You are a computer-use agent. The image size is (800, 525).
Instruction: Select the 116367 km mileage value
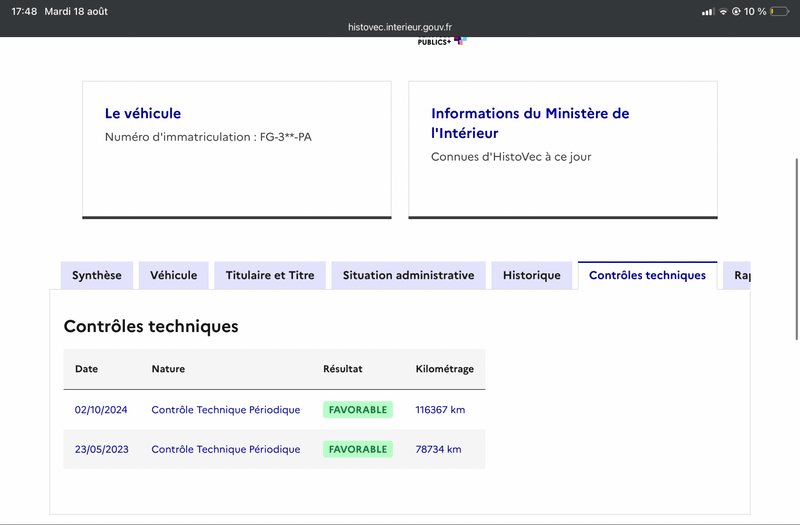tap(440, 410)
